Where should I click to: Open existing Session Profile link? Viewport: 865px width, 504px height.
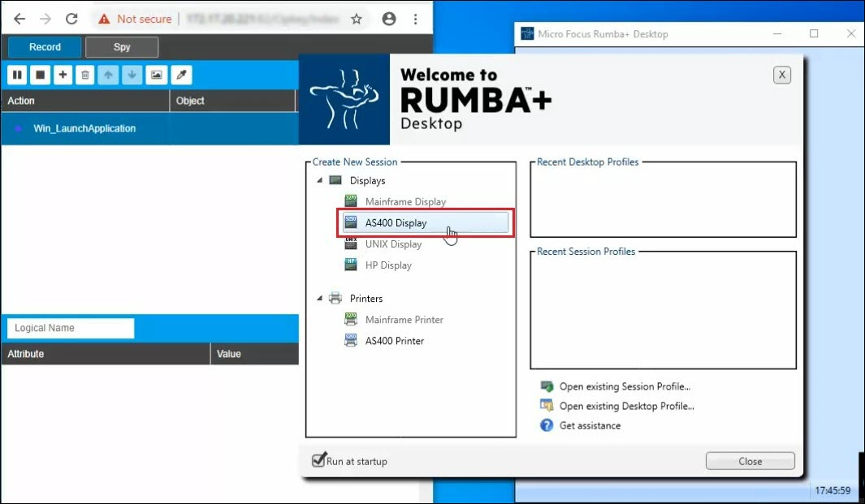[x=625, y=386]
